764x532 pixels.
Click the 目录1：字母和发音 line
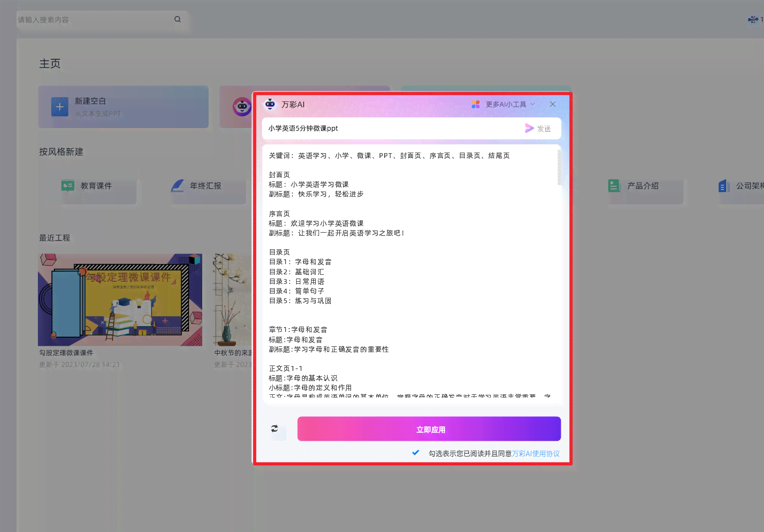click(x=300, y=262)
